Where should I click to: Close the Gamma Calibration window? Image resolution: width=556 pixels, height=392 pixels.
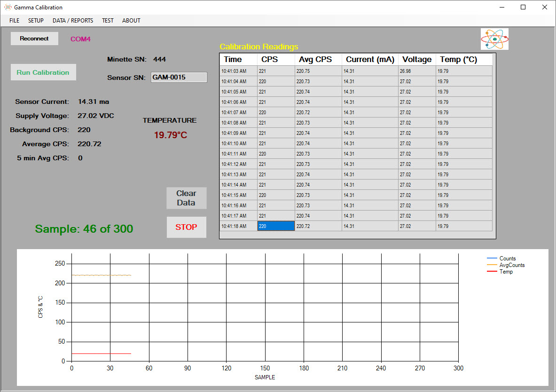click(545, 7)
